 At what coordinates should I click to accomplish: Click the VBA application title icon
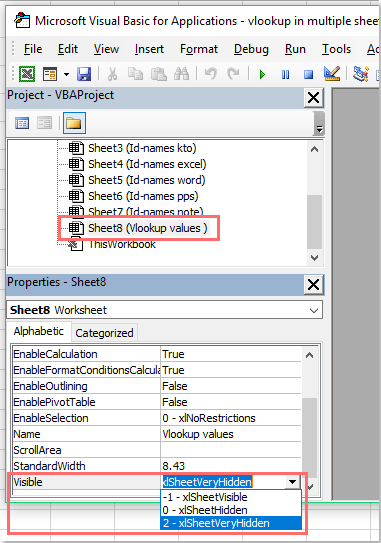coord(22,20)
